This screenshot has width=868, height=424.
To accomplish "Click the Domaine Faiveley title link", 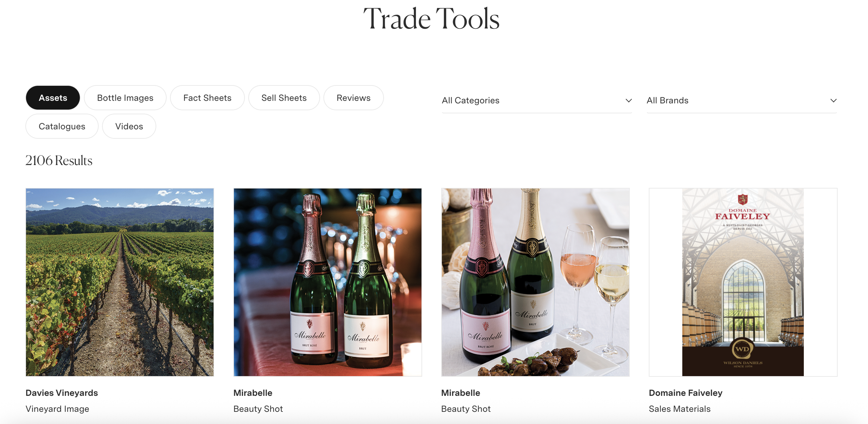I will pos(686,393).
